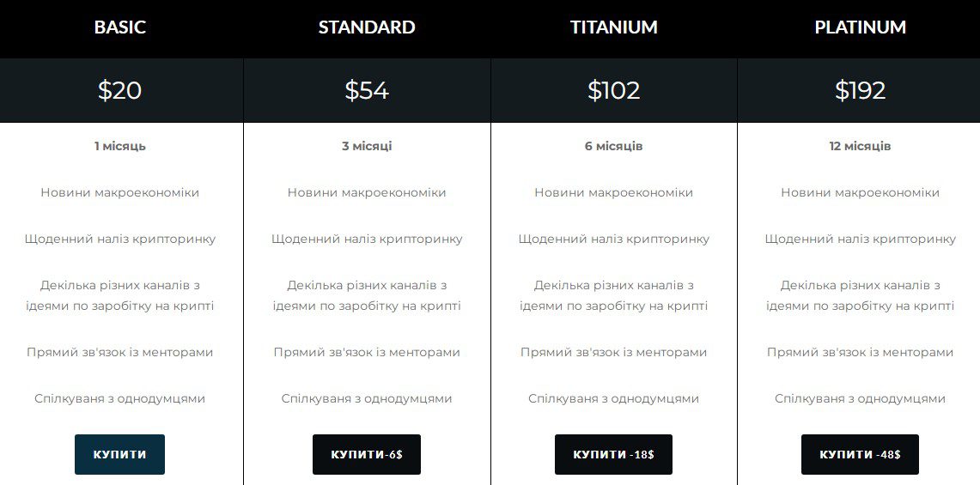Click "Спілкуваня з однодумцями" under Platinum plan

[860, 398]
